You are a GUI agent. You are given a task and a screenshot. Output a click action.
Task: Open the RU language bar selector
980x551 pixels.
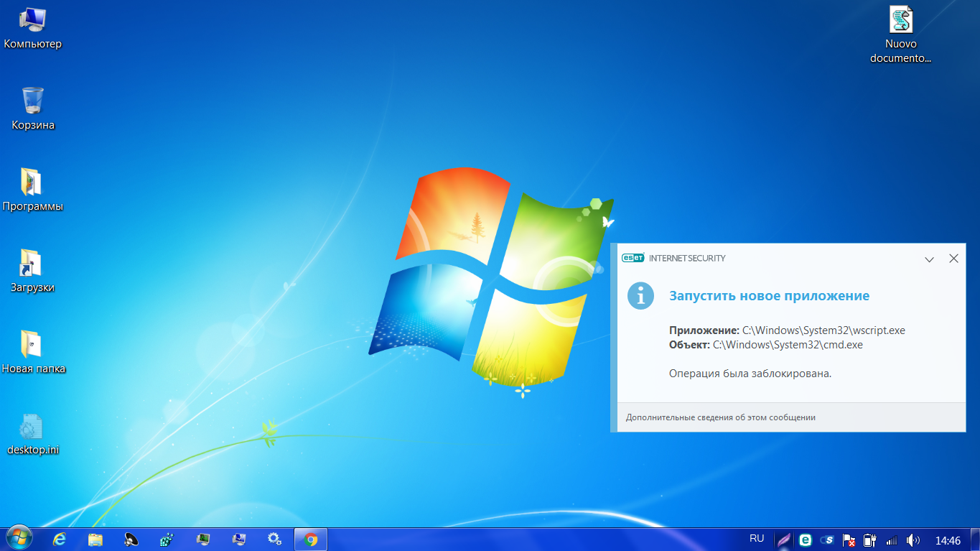coord(757,538)
